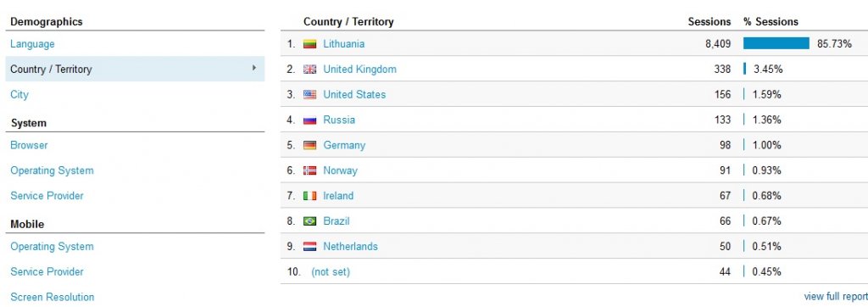Select City under Demographics
The width and height of the screenshot is (868, 307).
click(19, 94)
